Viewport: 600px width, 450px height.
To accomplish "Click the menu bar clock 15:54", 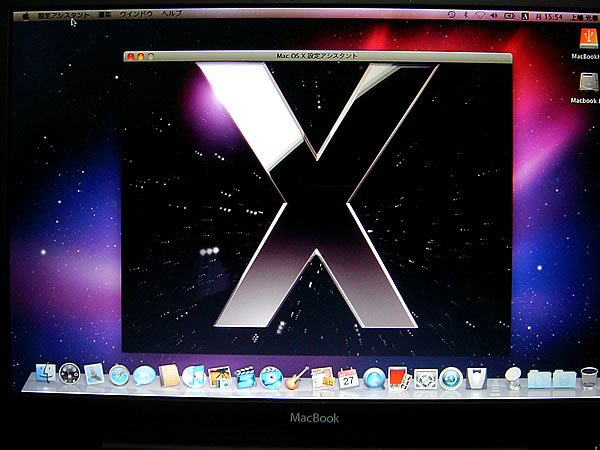I will (x=549, y=17).
